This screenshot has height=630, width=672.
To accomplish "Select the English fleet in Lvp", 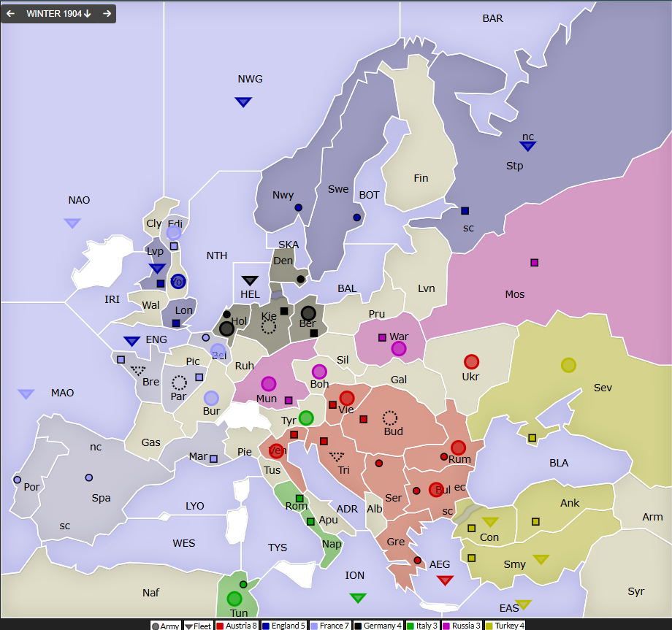I will coord(157,268).
